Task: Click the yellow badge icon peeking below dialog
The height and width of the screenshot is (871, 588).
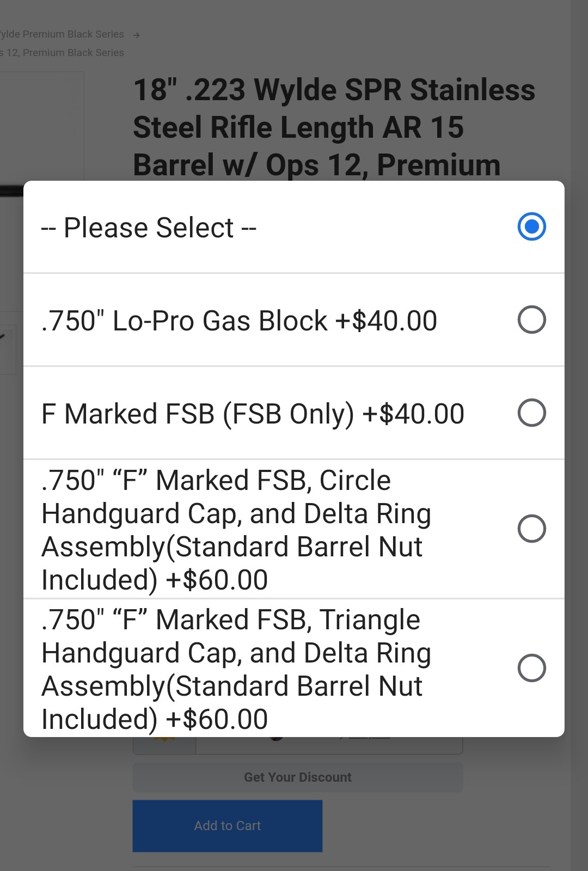Action: 164,741
